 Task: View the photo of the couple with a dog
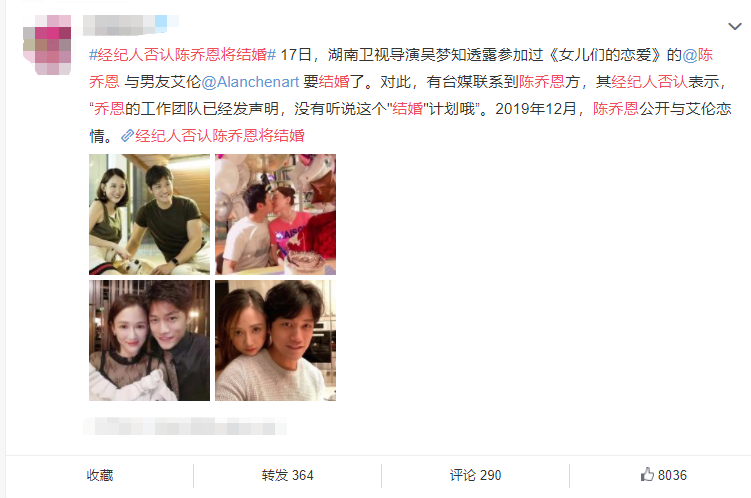[149, 214]
